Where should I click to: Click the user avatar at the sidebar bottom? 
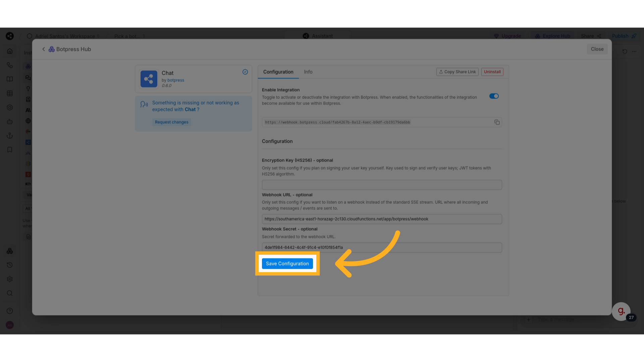click(10, 325)
